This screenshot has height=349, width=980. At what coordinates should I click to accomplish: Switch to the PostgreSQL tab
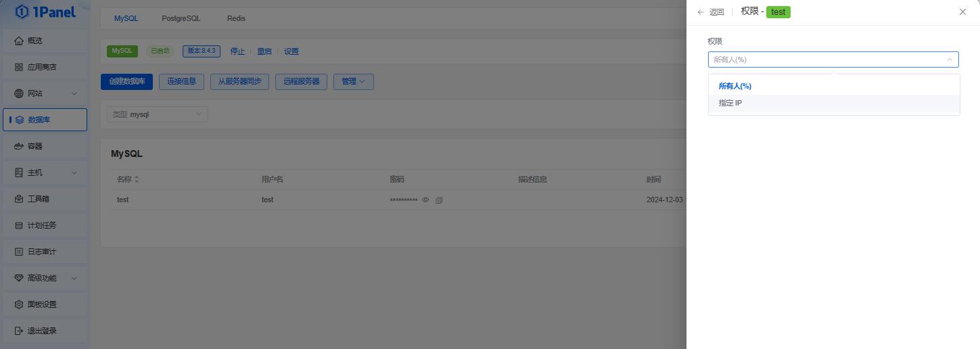[181, 18]
